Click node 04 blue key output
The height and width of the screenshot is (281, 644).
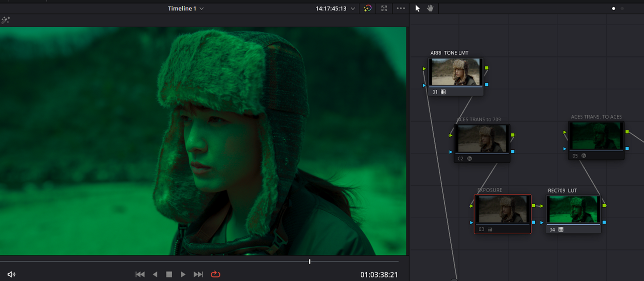point(604,222)
